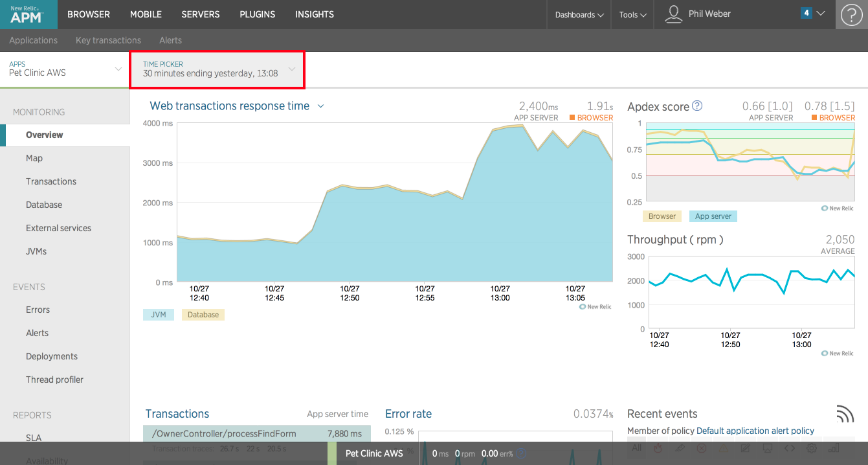Toggle the Browser legend on Apdex chart
Image resolution: width=868 pixels, height=465 pixels.
coord(662,216)
